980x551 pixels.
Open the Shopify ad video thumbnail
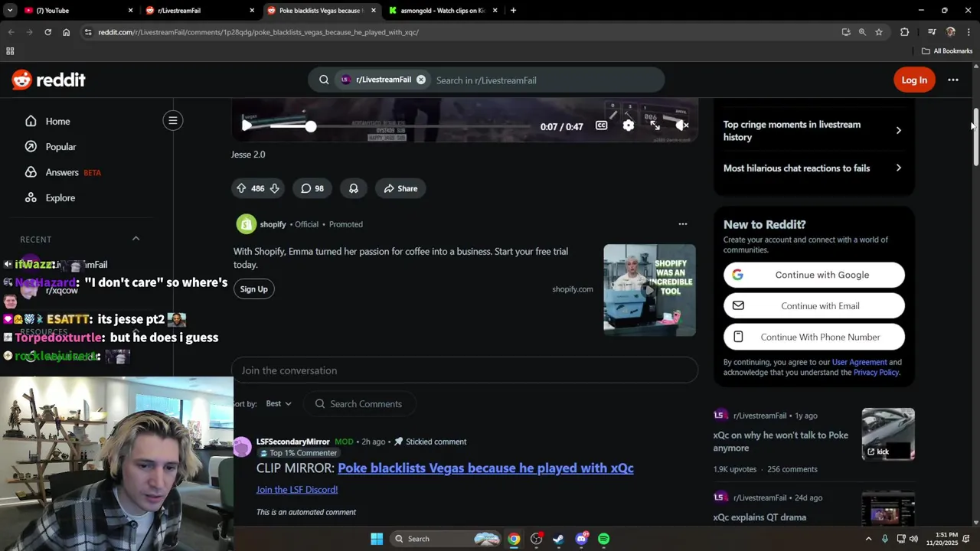[649, 290]
